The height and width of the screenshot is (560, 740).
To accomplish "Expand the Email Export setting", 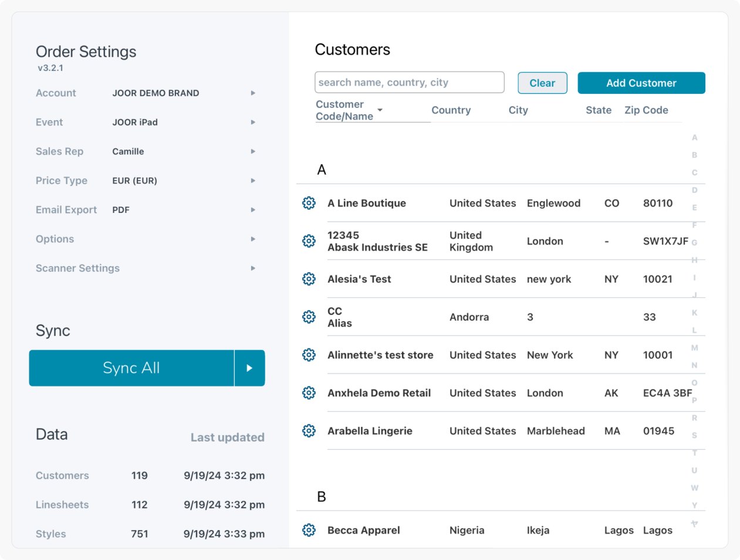I will click(x=253, y=210).
